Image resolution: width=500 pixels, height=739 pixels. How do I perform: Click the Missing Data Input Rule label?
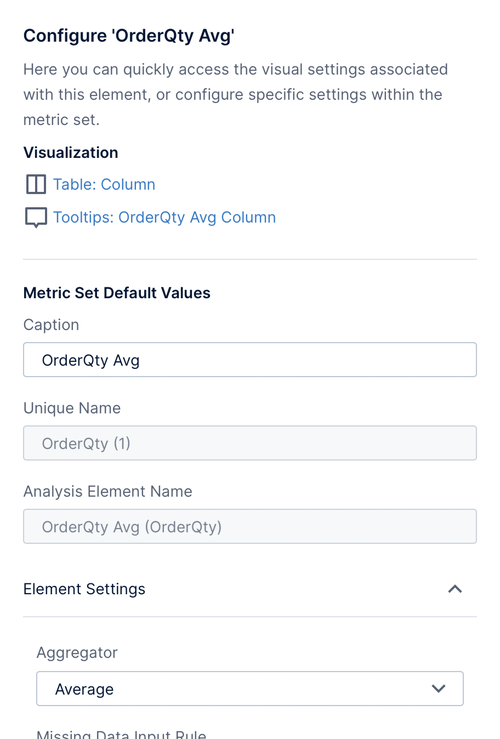122,734
